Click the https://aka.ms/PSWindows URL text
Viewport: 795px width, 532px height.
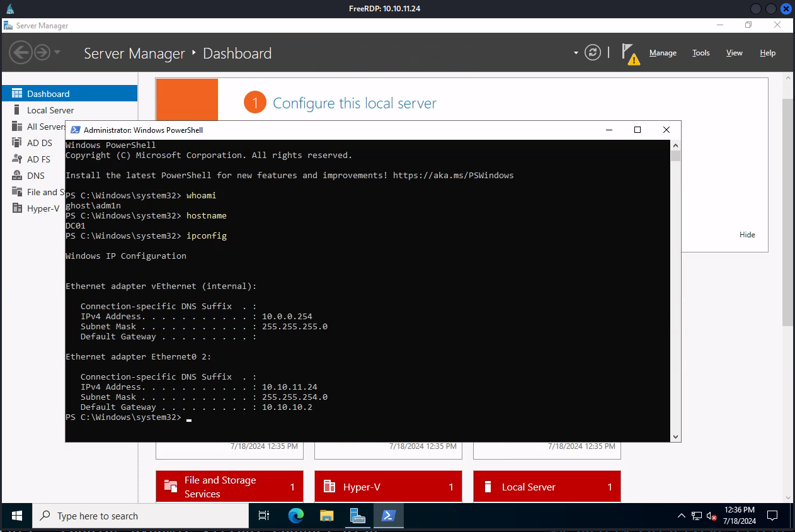[453, 175]
